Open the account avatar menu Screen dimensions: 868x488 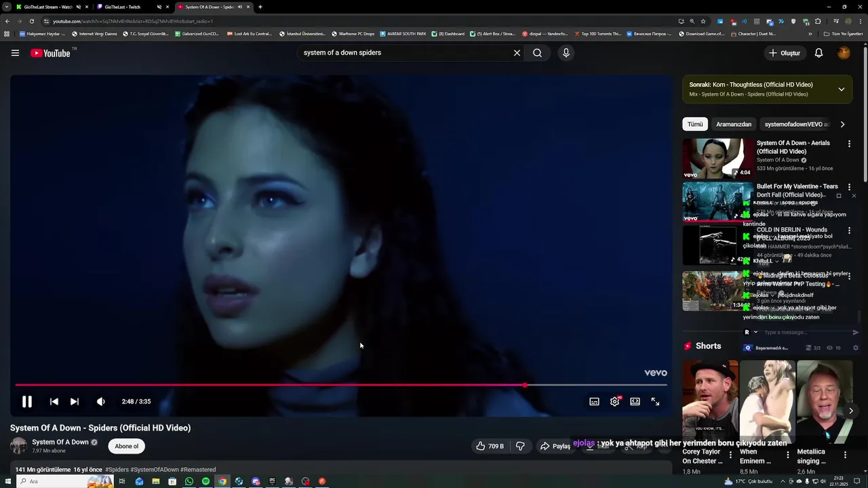(x=844, y=53)
